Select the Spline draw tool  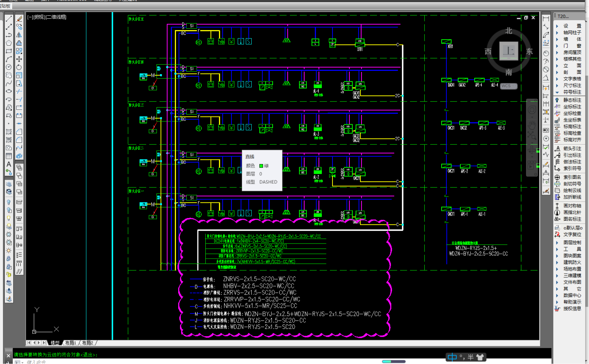(x=9, y=83)
